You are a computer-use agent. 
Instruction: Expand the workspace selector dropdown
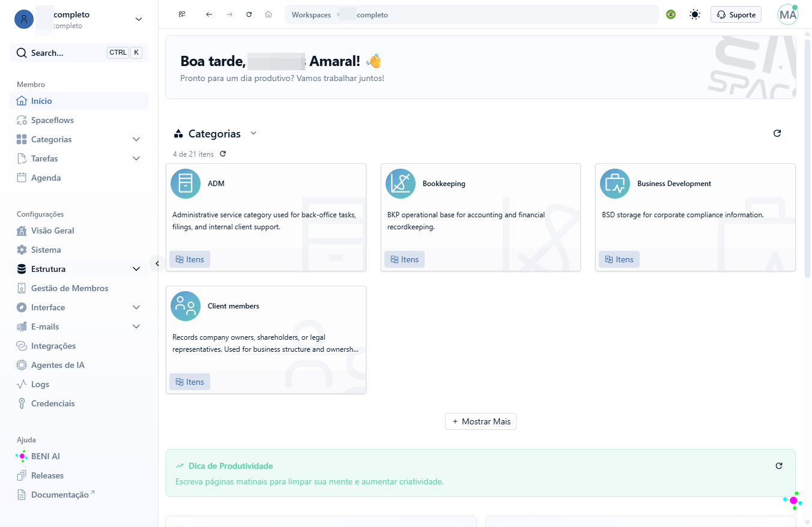pos(139,19)
